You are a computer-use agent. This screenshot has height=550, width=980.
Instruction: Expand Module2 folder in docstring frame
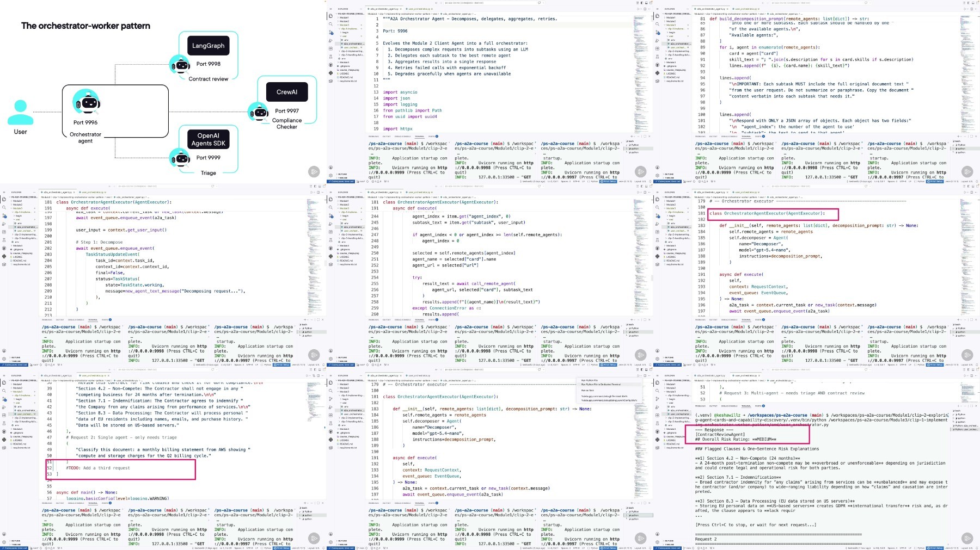(343, 21)
